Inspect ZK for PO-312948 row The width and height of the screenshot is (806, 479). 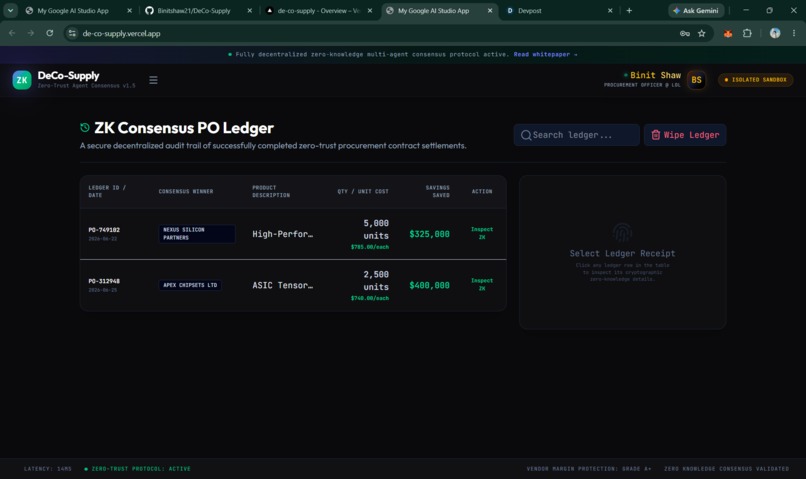[x=482, y=284]
